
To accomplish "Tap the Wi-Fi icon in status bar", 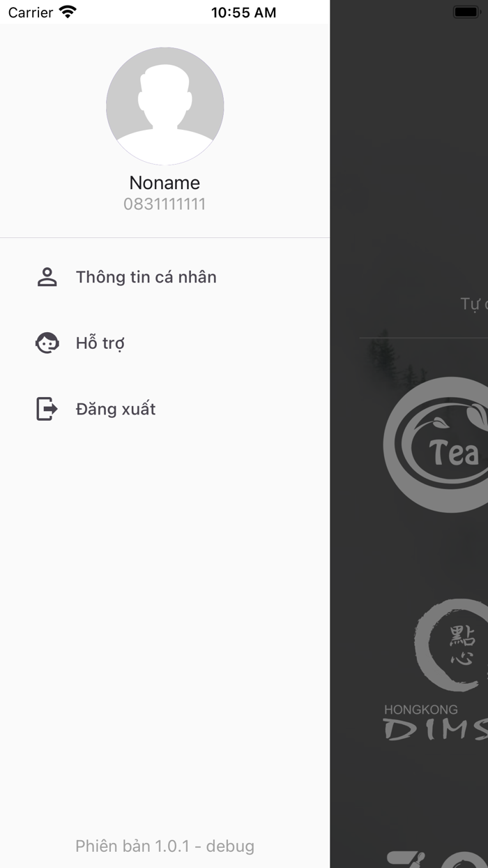I will (x=68, y=12).
